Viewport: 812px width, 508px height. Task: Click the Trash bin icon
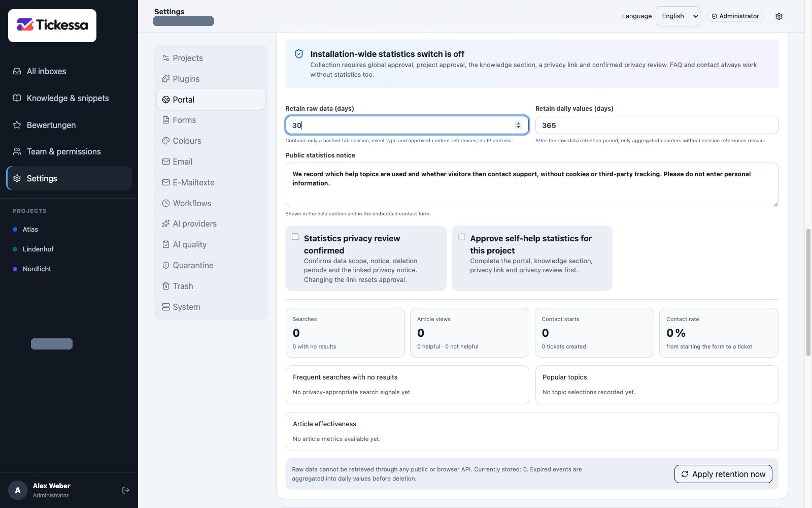click(x=165, y=286)
